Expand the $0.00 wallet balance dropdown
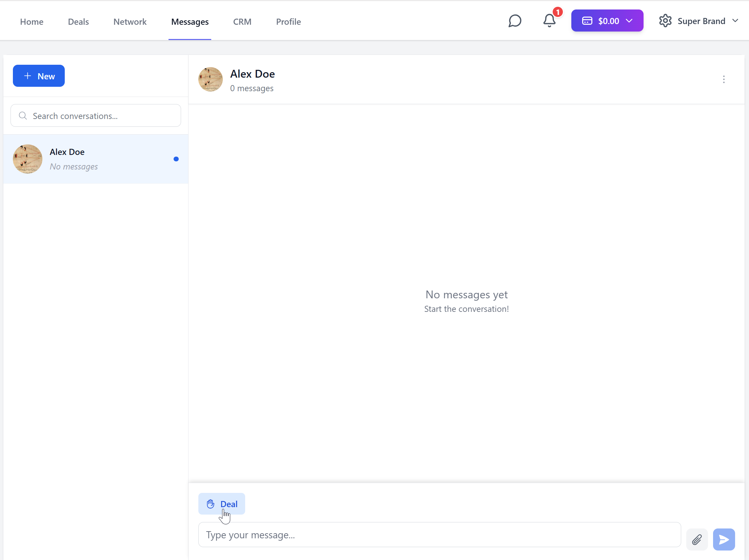749x560 pixels. [x=607, y=21]
